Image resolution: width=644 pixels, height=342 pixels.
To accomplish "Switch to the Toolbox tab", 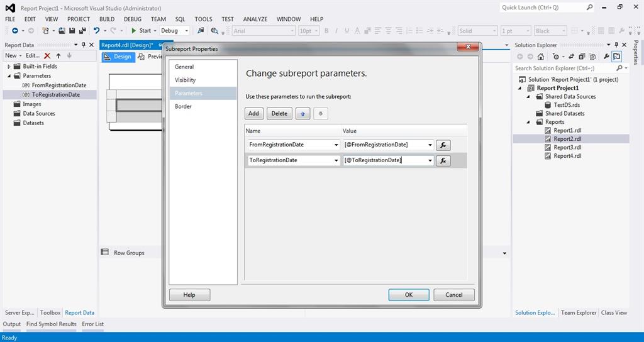I will pos(50,313).
